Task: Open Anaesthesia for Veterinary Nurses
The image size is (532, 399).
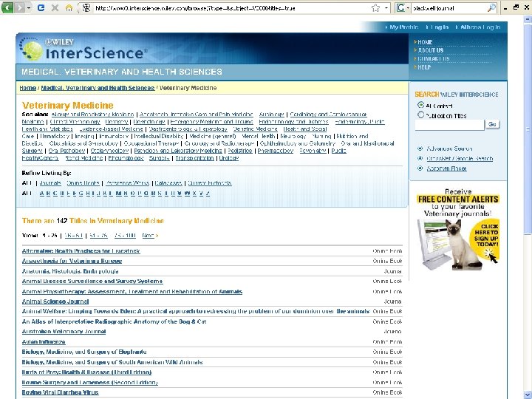Action: click(x=72, y=261)
